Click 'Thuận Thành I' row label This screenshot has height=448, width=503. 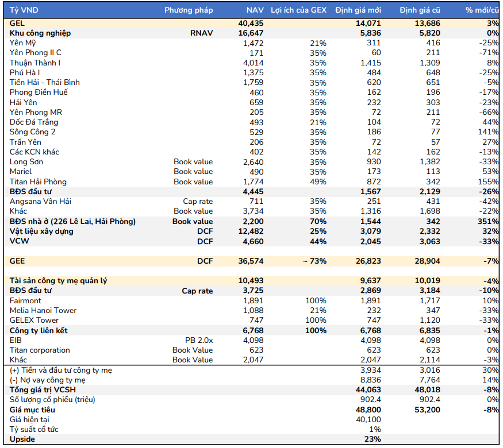pyautogui.click(x=35, y=63)
